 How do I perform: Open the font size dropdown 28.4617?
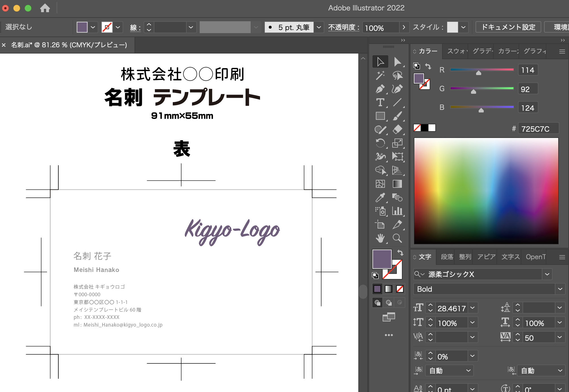[x=472, y=308]
